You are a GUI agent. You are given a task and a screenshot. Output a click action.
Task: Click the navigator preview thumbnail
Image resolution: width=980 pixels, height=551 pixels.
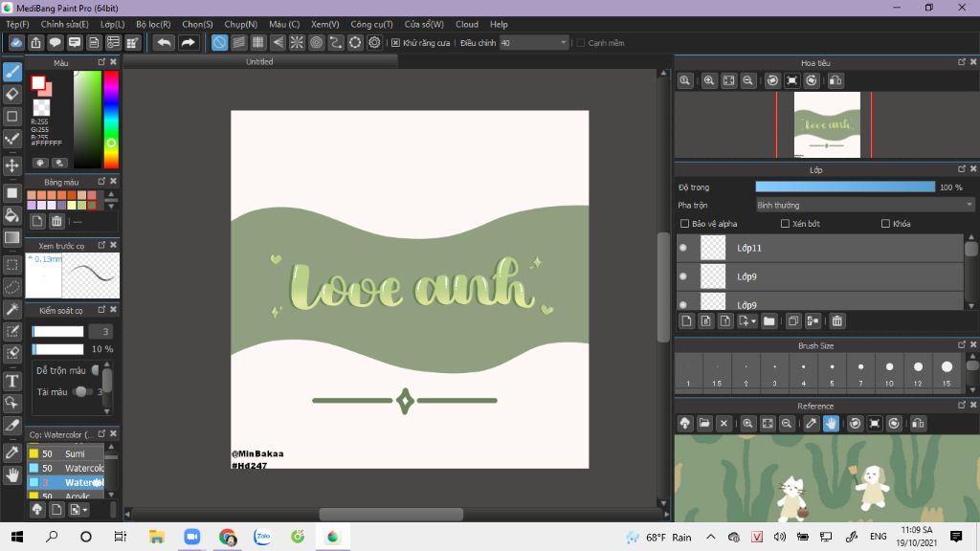click(827, 125)
